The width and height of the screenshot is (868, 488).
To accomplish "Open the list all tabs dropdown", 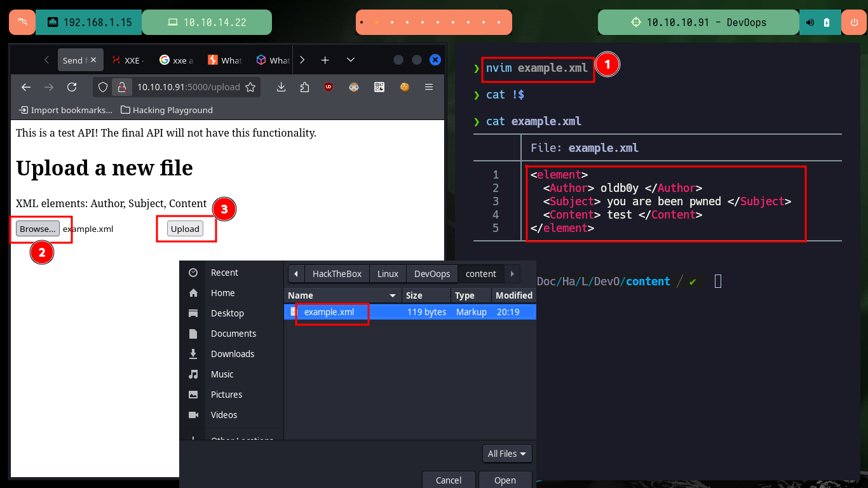I will [351, 60].
